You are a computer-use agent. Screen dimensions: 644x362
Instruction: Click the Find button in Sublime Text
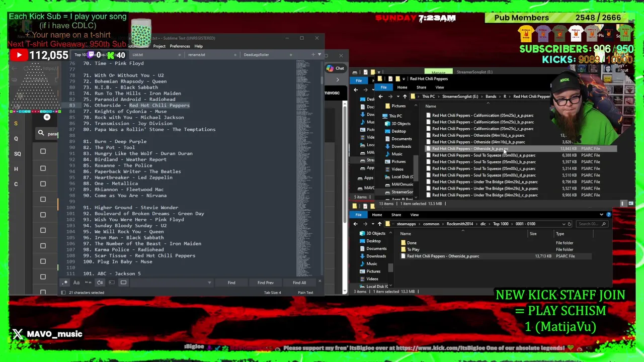[x=231, y=283]
